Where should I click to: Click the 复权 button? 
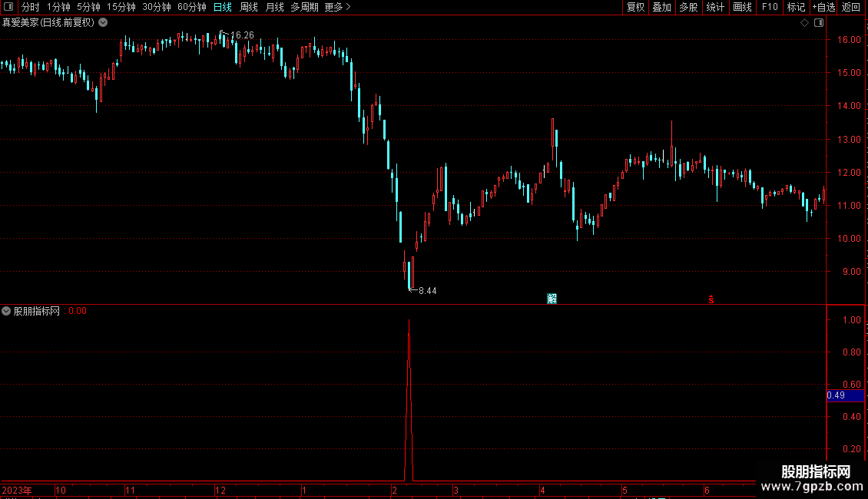[x=635, y=7]
